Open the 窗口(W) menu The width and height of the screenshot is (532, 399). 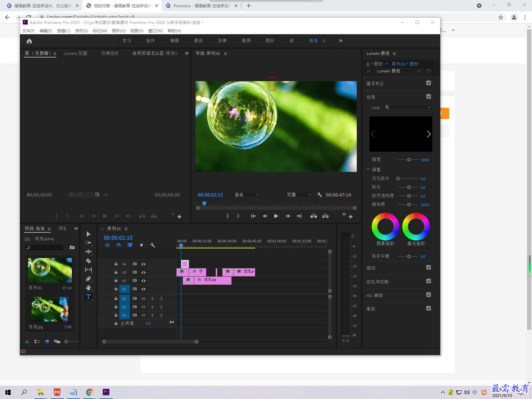tap(156, 31)
